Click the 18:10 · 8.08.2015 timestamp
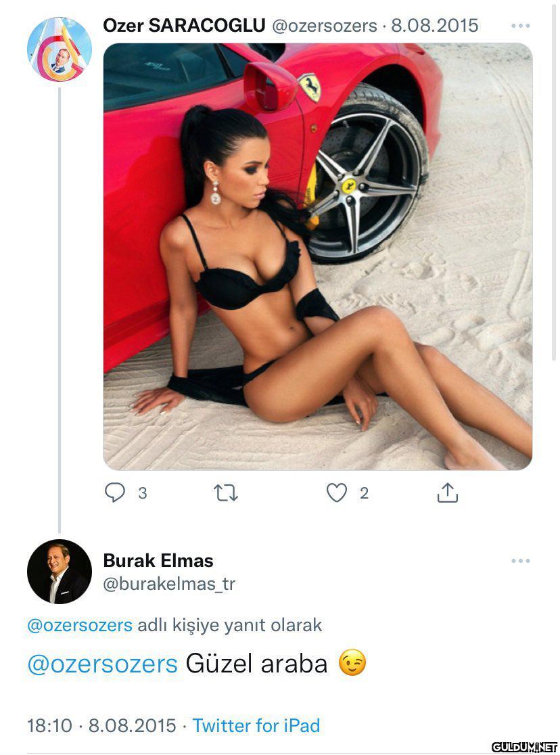The height and width of the screenshot is (755, 560). pos(101,725)
